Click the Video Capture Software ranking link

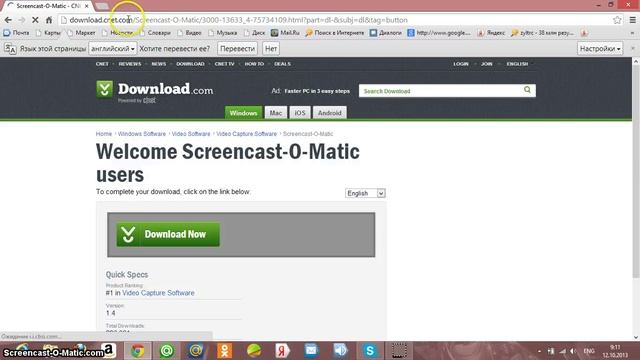[x=158, y=293]
